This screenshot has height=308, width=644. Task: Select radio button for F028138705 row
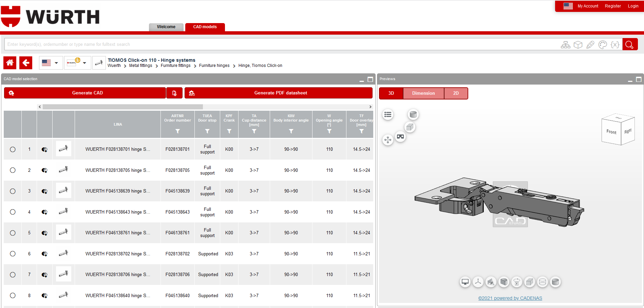pos(13,170)
